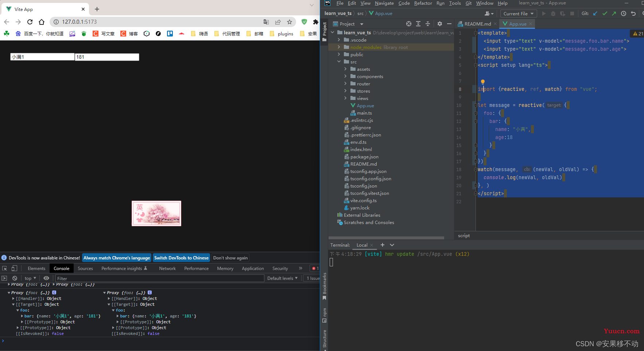Click the age input containing 181
The image size is (644, 351).
pos(107,57)
